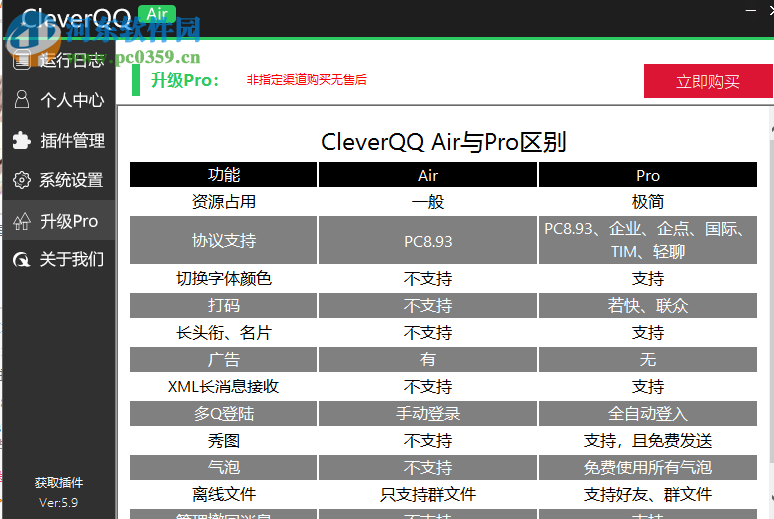Viewport: 774px width, 519px height.
Task: Click the PC8.93 cell in Air column
Action: pos(428,240)
